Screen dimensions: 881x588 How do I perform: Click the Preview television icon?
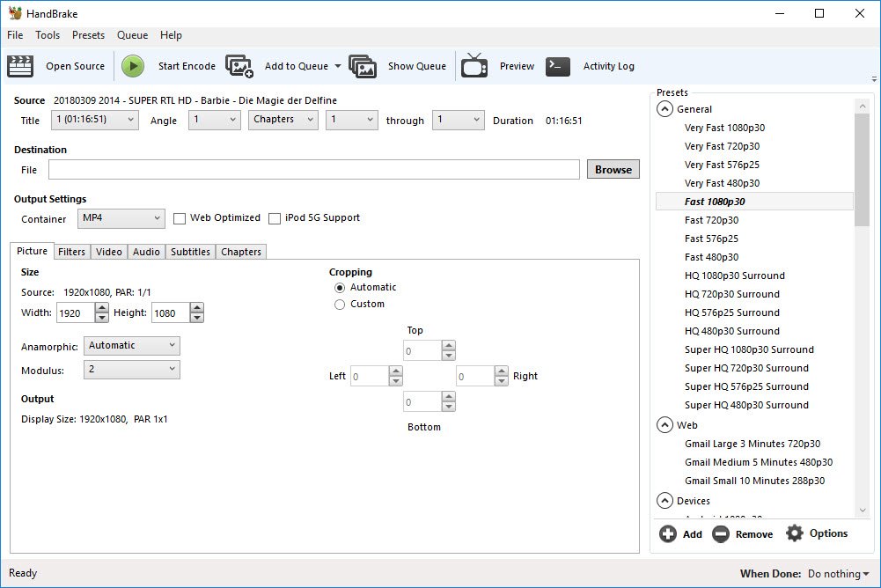pyautogui.click(x=474, y=66)
